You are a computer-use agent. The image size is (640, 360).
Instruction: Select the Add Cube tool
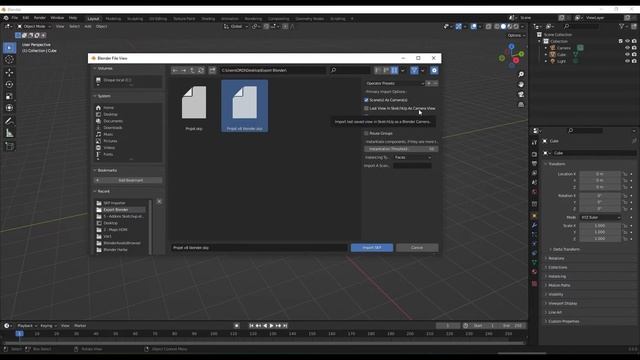point(9,146)
